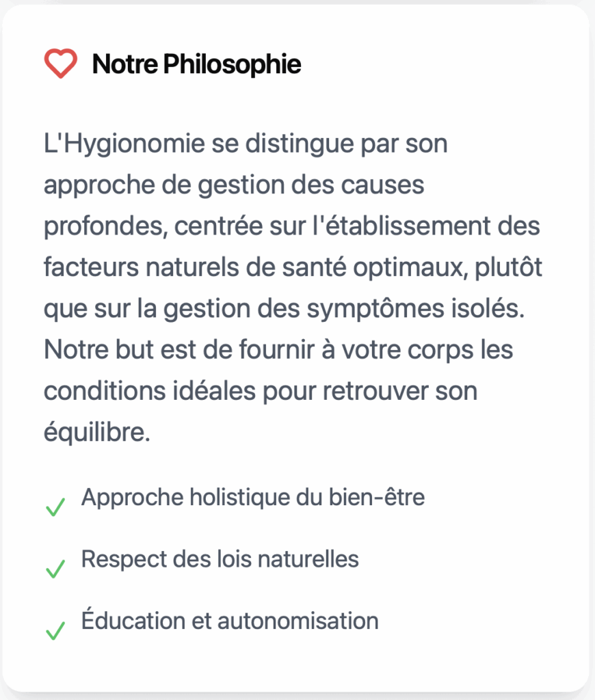
Task: Click the red heart icon
Action: [61, 65]
